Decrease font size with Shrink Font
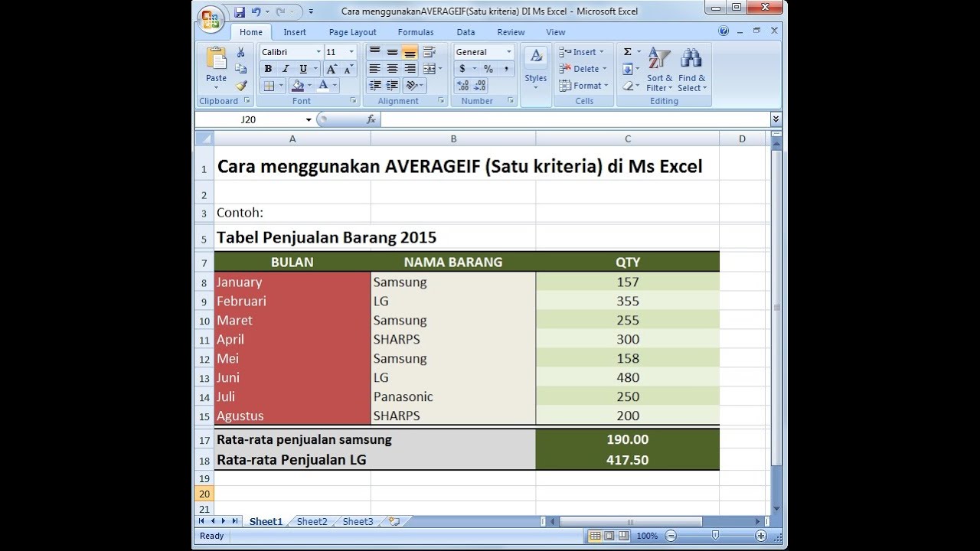Image resolution: width=980 pixels, height=551 pixels. 349,69
